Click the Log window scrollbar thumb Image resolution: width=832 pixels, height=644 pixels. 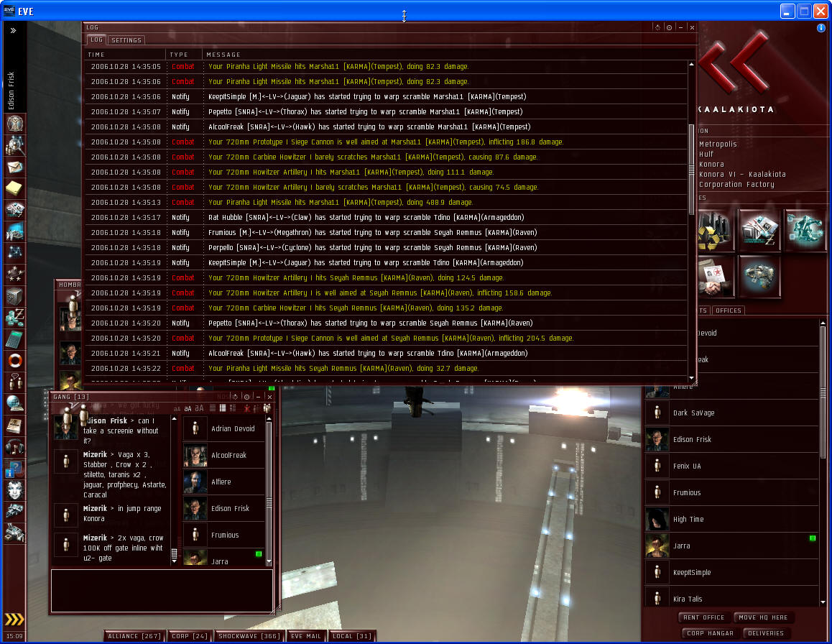tap(691, 170)
